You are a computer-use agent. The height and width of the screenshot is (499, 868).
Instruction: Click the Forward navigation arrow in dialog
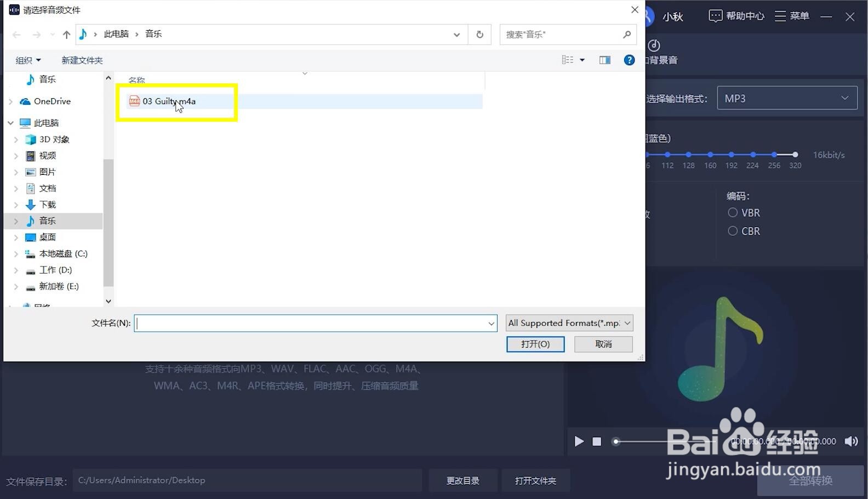[36, 35]
